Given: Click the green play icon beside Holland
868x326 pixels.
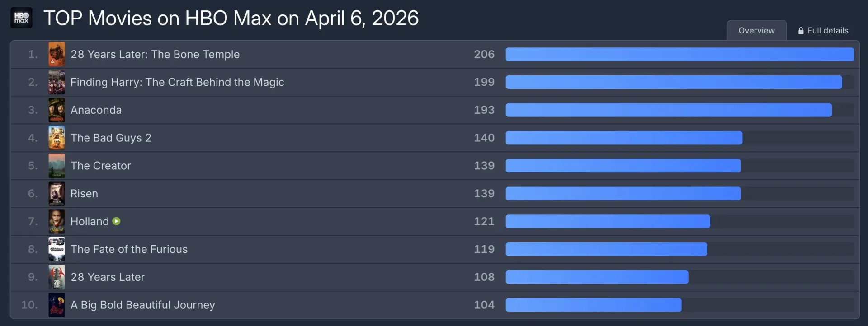Looking at the screenshot, I should (x=117, y=221).
